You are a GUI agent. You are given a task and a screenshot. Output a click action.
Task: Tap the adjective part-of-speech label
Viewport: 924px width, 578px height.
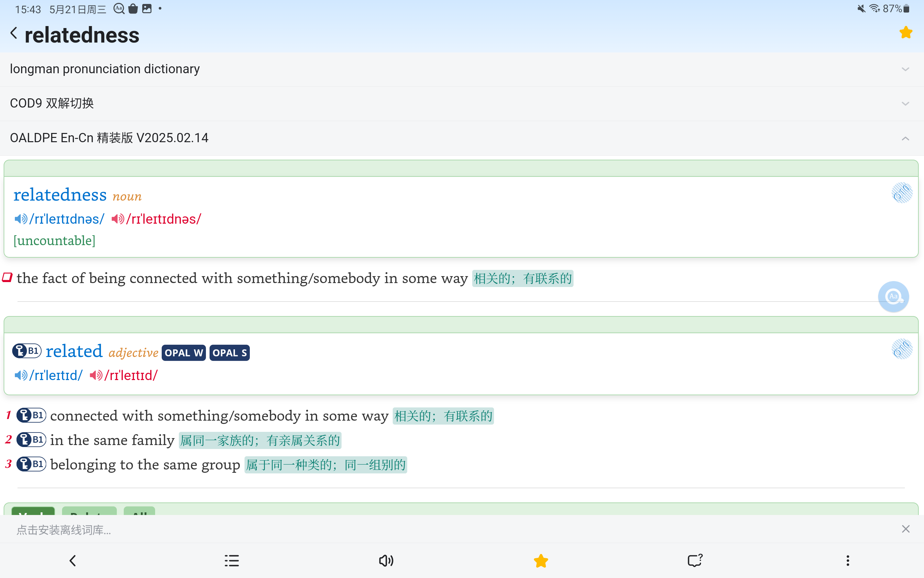click(133, 353)
